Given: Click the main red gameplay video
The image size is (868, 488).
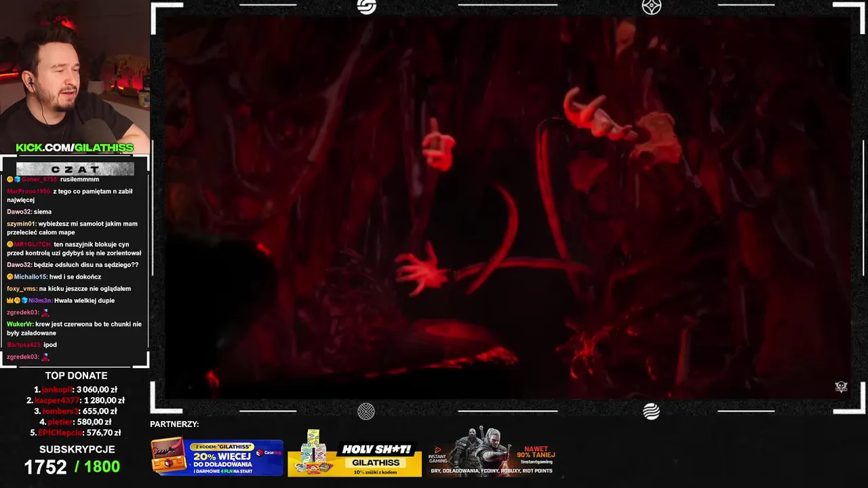Looking at the screenshot, I should (x=507, y=207).
